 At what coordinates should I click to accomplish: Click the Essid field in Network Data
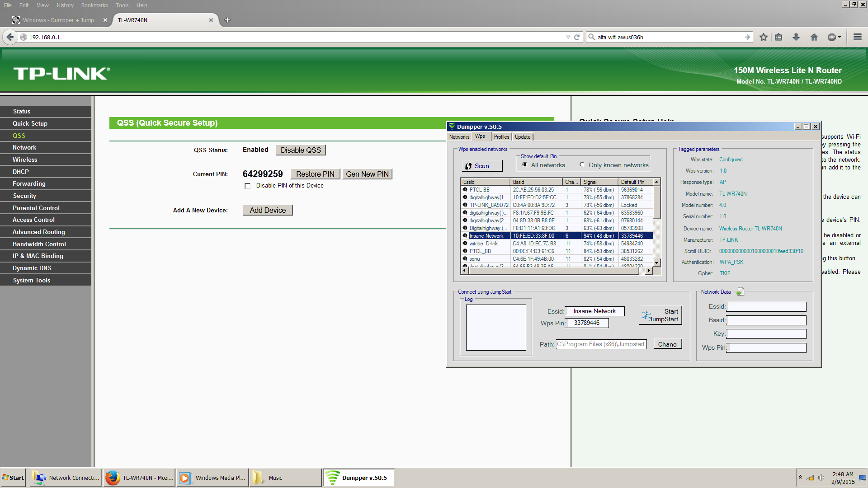766,307
